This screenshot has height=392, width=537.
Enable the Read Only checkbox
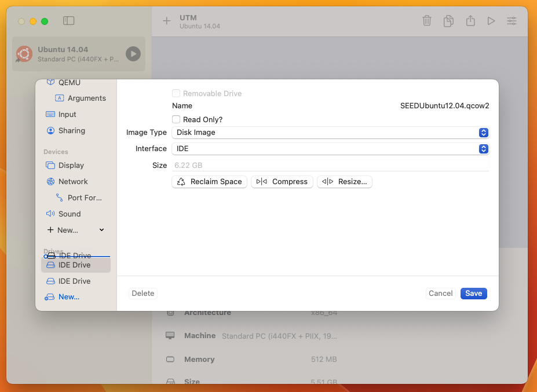176,119
